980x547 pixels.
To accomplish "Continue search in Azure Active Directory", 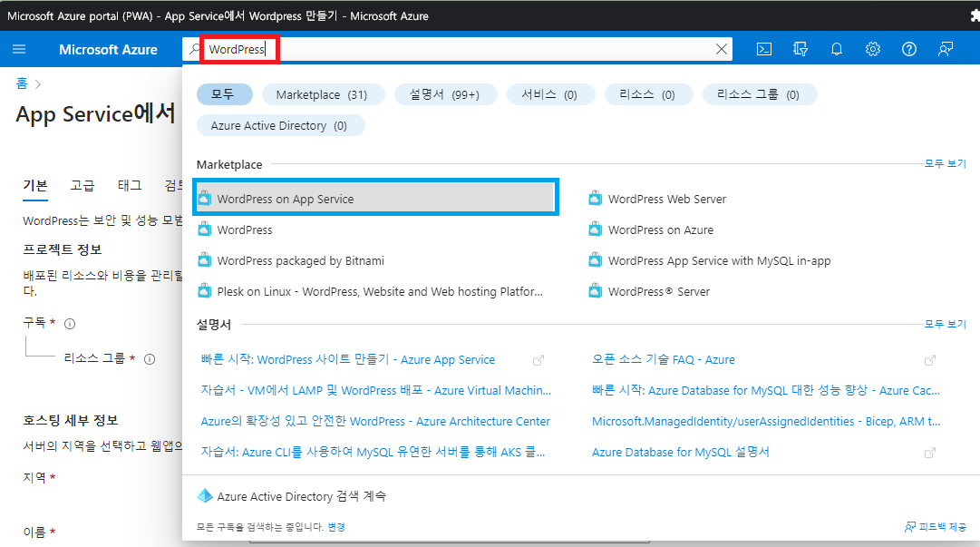I will point(301,496).
